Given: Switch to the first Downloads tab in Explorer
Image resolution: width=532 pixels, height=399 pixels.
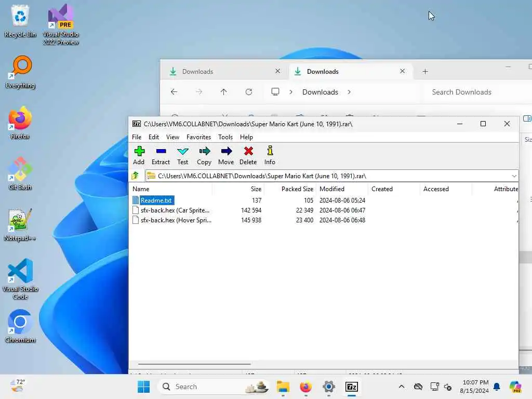Looking at the screenshot, I should (224, 71).
